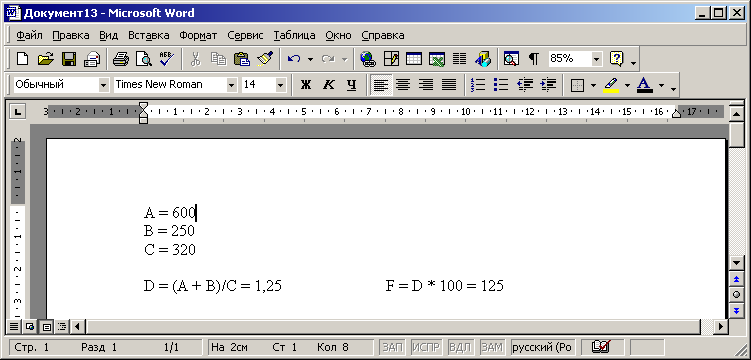Screen dimensions: 751x360
Task: Toggle italic formatting (К)
Action: click(328, 85)
